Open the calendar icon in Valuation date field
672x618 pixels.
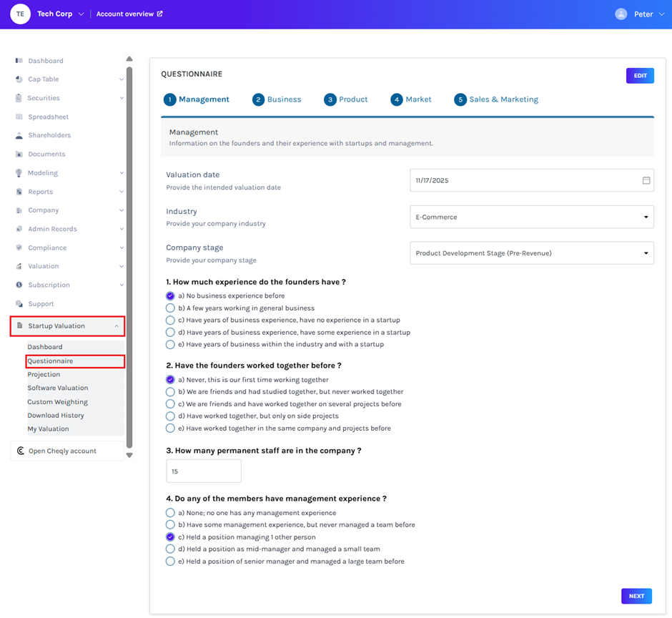click(x=646, y=180)
